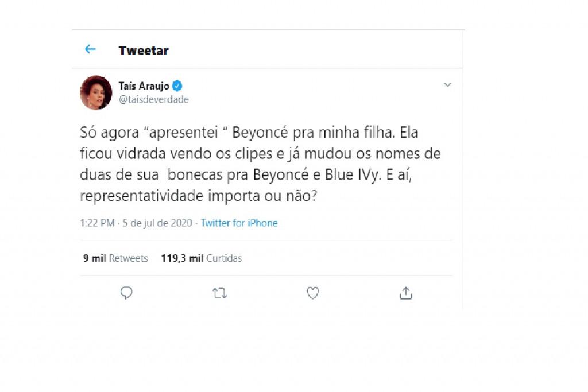Click the 1:22 PM time stamp
This screenshot has width=588, height=392.
[97, 223]
